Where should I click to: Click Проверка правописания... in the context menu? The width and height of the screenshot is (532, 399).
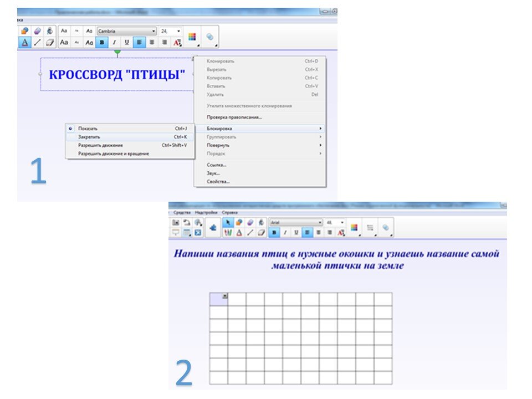click(x=234, y=117)
